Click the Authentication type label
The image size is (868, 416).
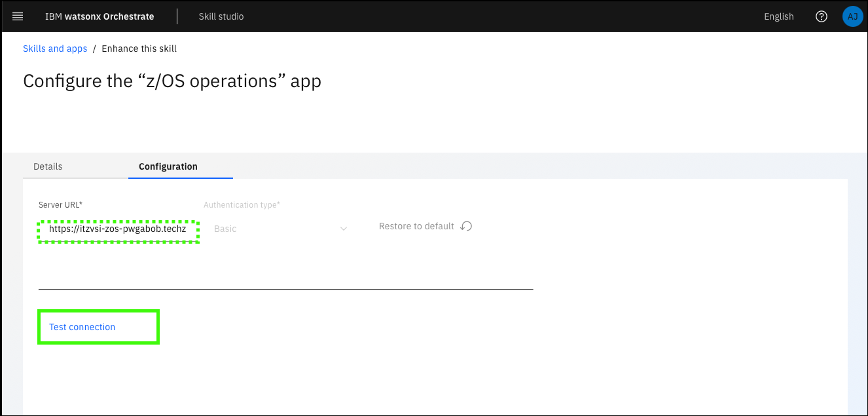tap(242, 205)
